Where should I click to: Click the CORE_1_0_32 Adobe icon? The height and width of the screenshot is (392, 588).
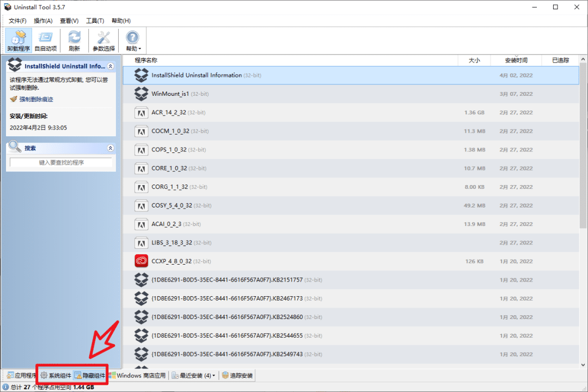142,168
